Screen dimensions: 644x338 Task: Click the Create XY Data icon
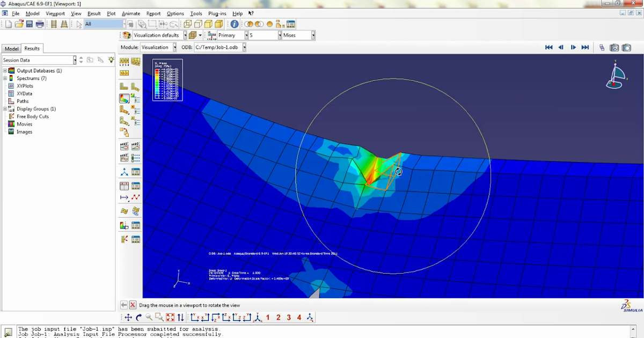[x=124, y=186]
